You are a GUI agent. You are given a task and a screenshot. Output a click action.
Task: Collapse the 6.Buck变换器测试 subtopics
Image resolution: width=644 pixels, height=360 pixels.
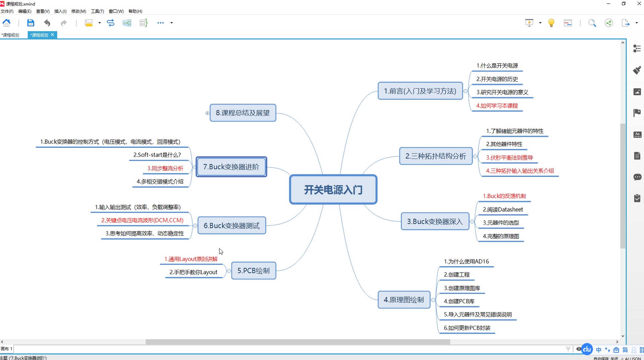(x=195, y=226)
